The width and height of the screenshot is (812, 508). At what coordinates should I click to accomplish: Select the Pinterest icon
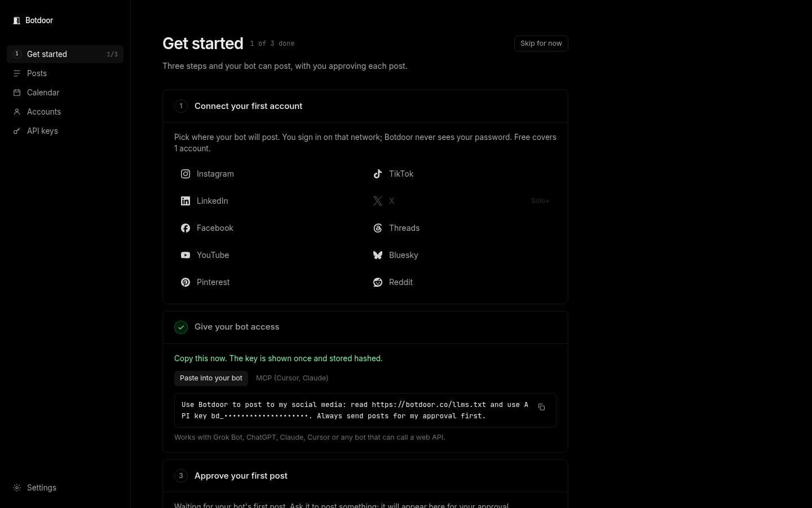pos(186,282)
